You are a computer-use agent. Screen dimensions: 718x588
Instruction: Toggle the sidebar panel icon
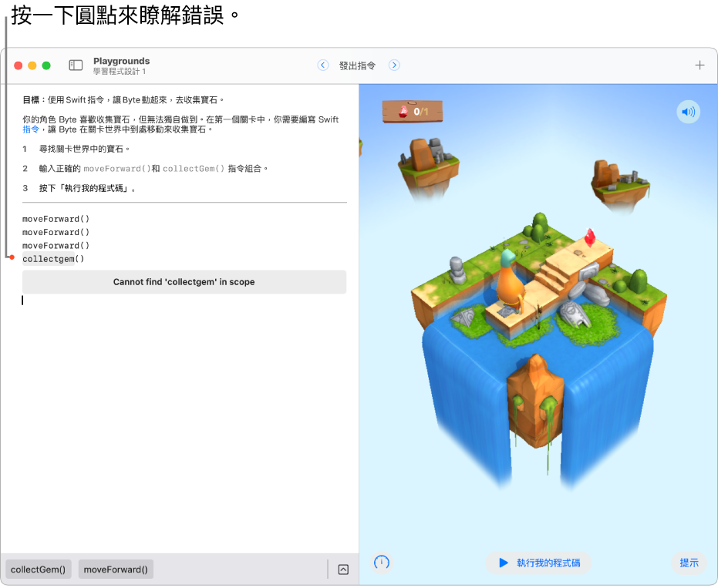pos(76,66)
